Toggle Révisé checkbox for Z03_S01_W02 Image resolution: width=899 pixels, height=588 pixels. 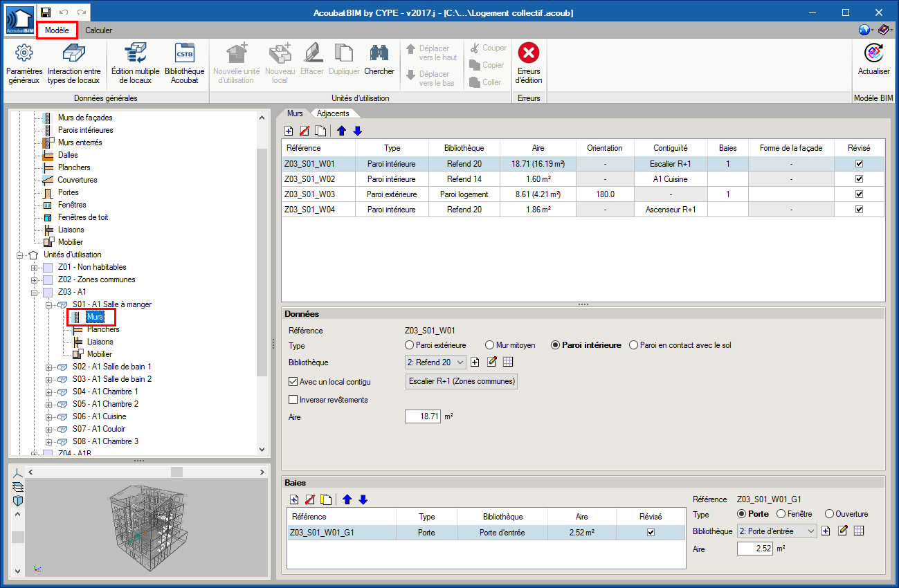(859, 179)
